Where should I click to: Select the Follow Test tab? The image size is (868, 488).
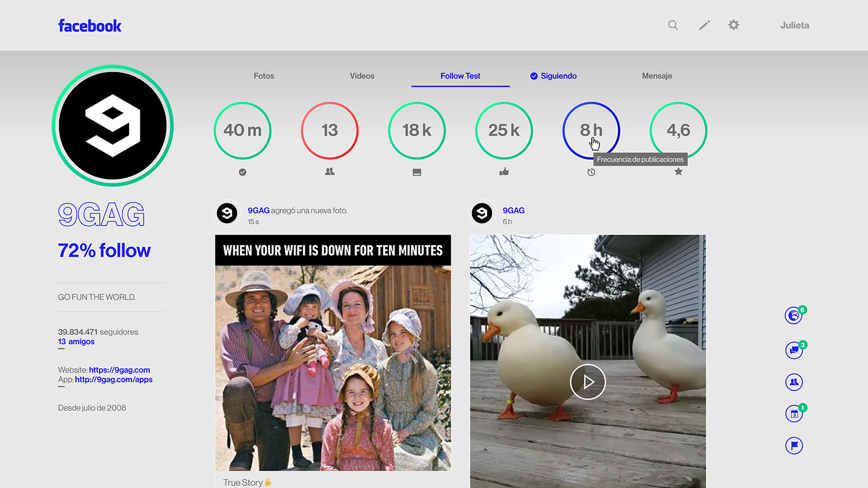tap(460, 76)
